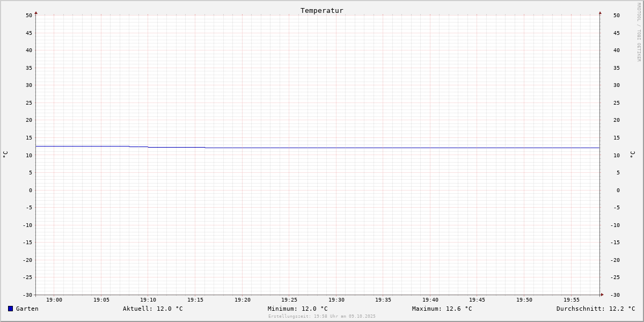
Task: Click the Garten legend label
Action: [27, 309]
